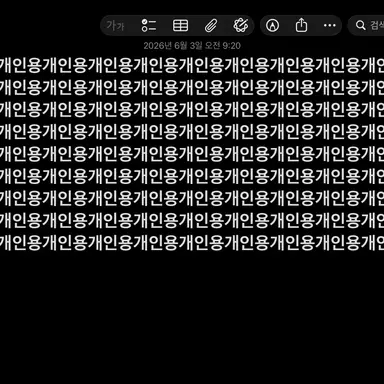This screenshot has height=384, width=384.
Task: Place cursor in third 개인용 text line
Action: coord(192,109)
